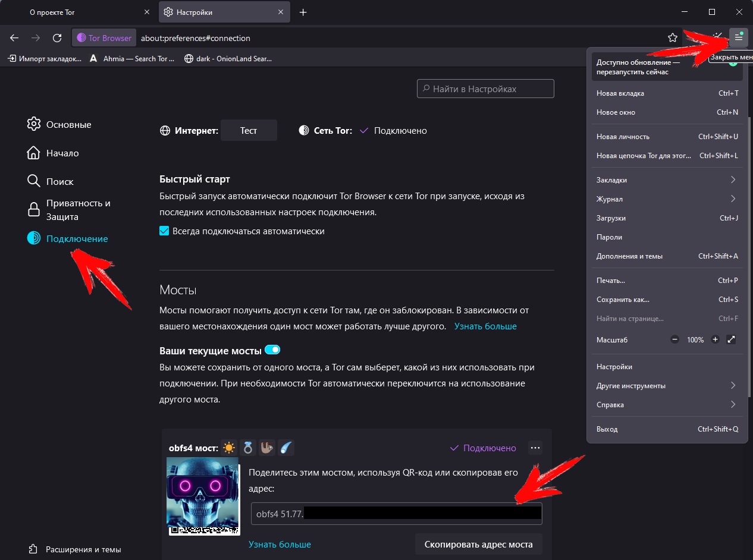Choose Новая личность menu item

667,137
